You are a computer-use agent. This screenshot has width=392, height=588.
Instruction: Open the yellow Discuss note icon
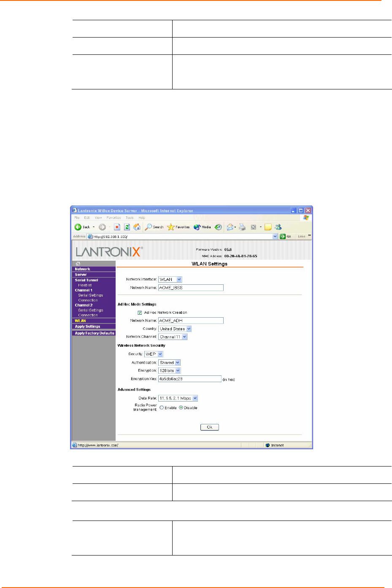click(268, 227)
